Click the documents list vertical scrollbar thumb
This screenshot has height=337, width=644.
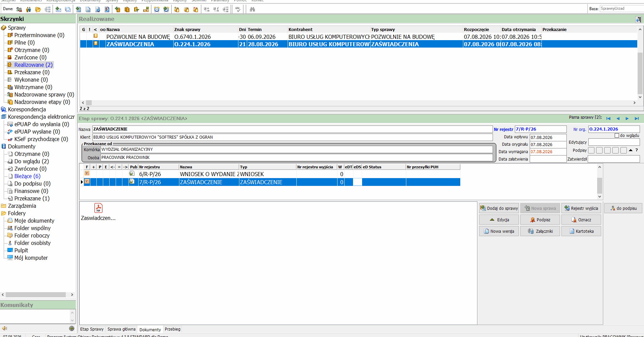(x=599, y=185)
